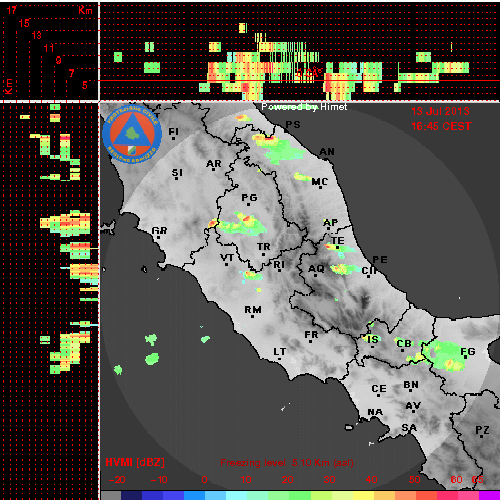
Task: Click the VT city label
Action: pyautogui.click(x=227, y=257)
